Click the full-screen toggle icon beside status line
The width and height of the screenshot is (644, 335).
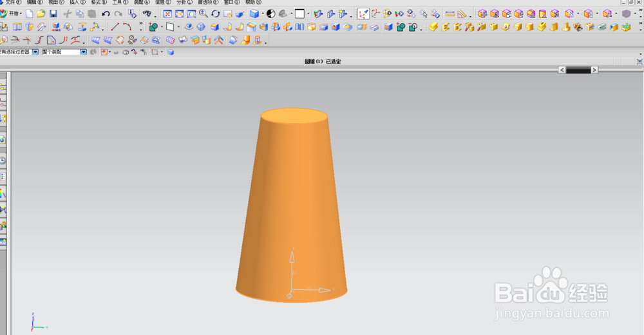[x=639, y=62]
